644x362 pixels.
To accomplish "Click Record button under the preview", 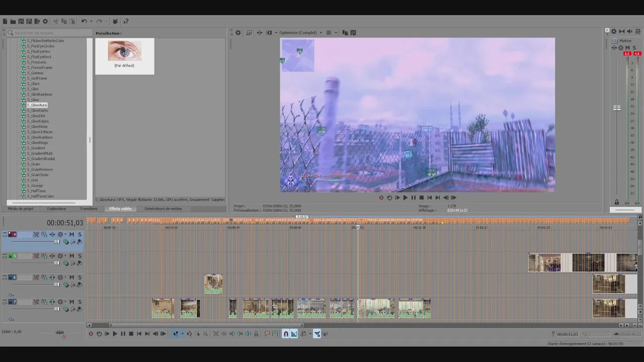I will (381, 198).
